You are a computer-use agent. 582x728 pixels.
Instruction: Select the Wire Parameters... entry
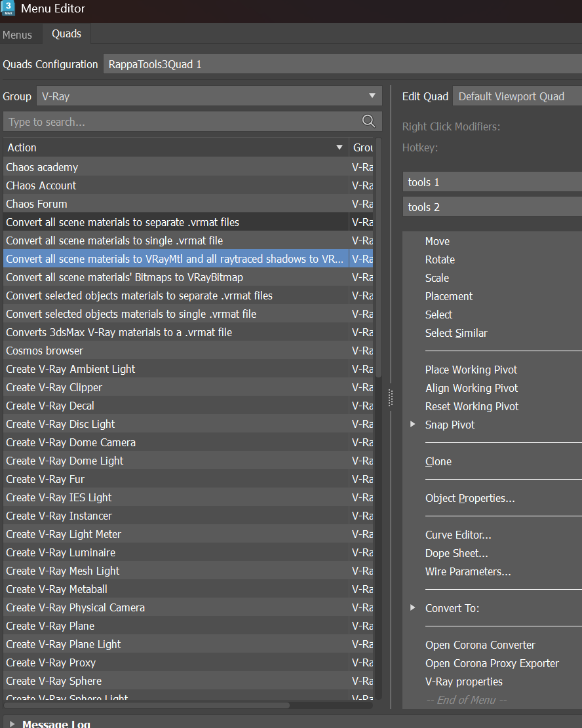tap(468, 571)
